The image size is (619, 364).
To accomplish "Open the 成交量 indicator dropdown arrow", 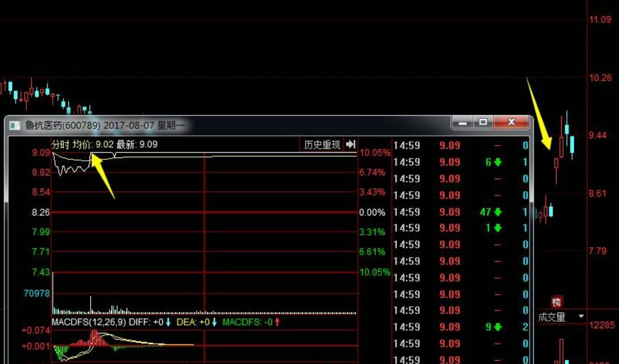I will pyautogui.click(x=581, y=316).
